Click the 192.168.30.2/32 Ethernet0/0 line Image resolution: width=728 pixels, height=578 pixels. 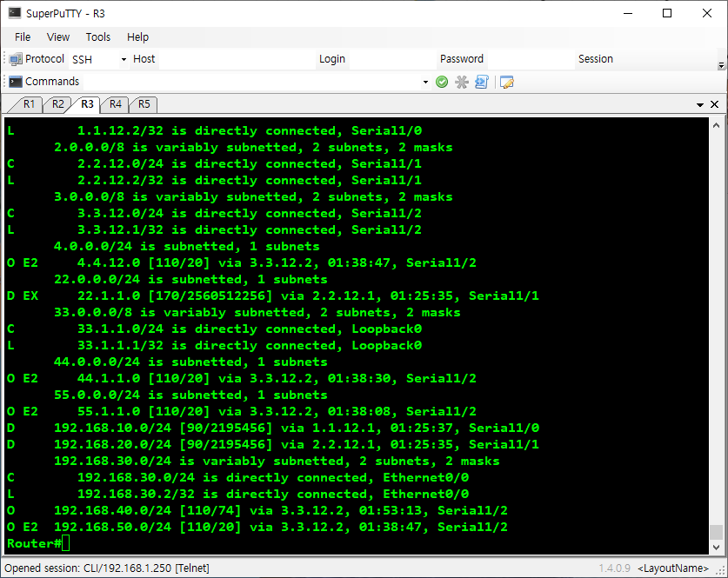[x=237, y=494]
